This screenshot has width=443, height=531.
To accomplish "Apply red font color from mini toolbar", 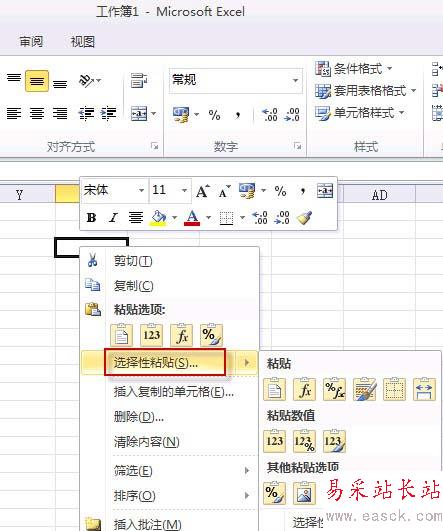I will point(192,217).
